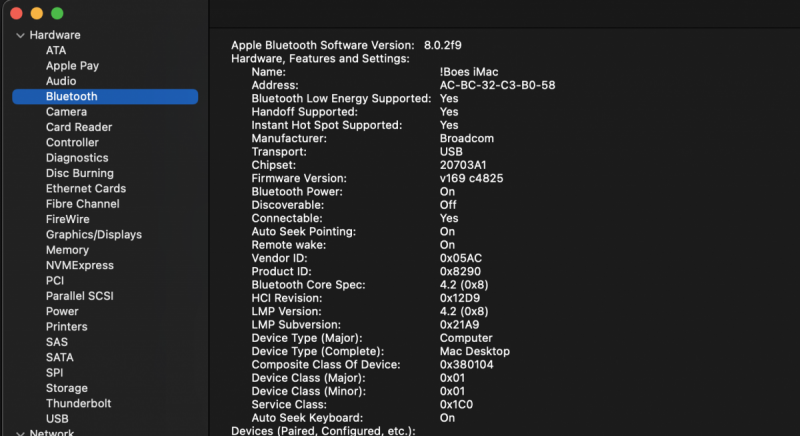Click the Bluetooth Low Energy Supported label

click(341, 98)
